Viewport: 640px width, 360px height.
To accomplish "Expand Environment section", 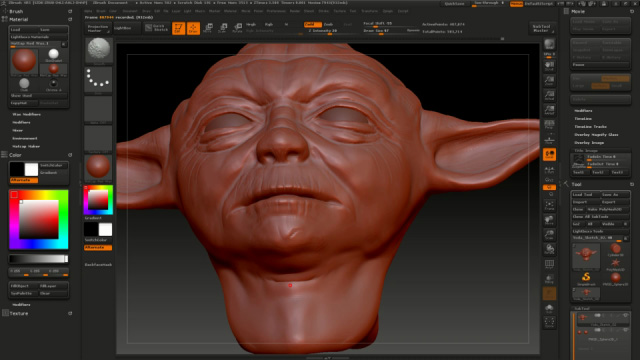I will (25, 138).
